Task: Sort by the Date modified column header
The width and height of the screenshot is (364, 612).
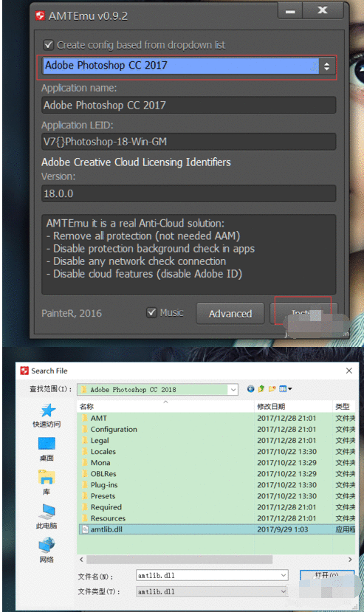Action: point(293,406)
